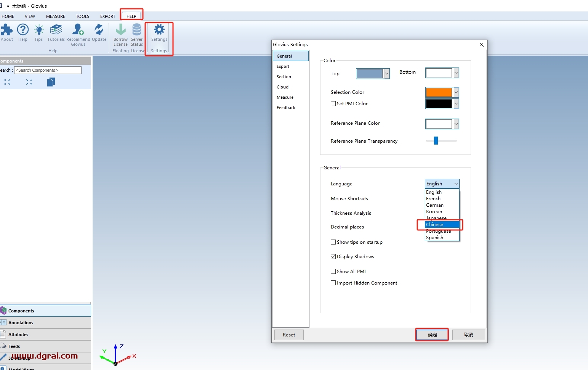Image resolution: width=588 pixels, height=370 pixels.
Task: Close the Glovius Settings dialog
Action: coord(482,45)
